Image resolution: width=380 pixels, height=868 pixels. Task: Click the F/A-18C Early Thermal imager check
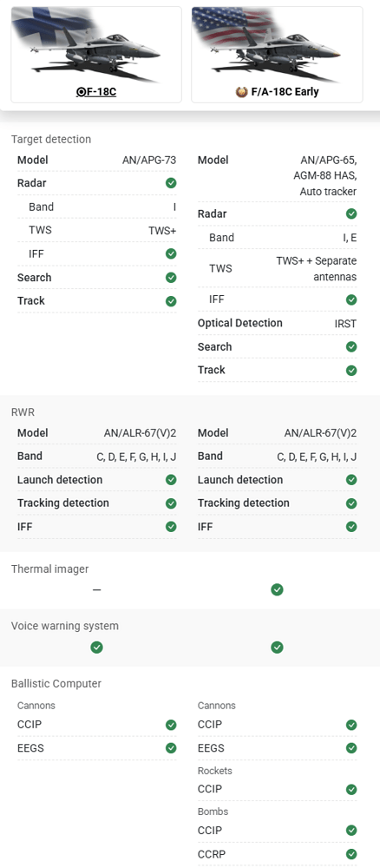[277, 590]
